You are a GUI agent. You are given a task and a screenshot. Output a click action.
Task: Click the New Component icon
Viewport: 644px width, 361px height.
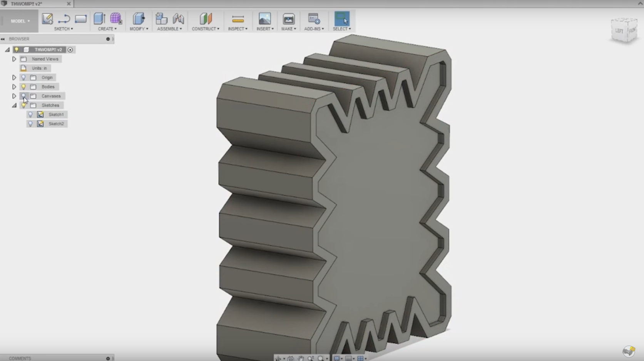(161, 18)
